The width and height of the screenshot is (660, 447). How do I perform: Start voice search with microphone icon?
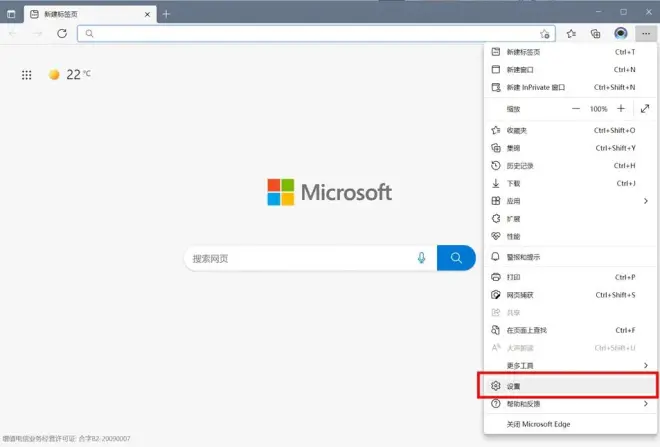[x=421, y=258]
